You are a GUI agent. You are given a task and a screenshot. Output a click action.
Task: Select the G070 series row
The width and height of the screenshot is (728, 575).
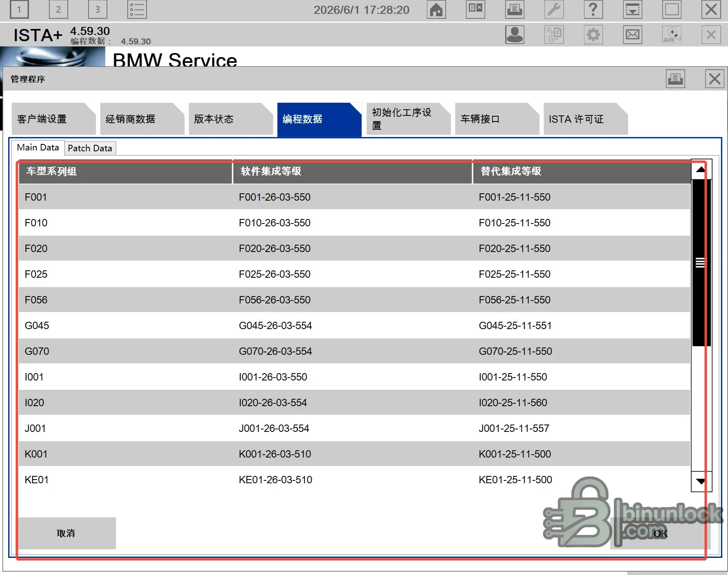point(354,351)
